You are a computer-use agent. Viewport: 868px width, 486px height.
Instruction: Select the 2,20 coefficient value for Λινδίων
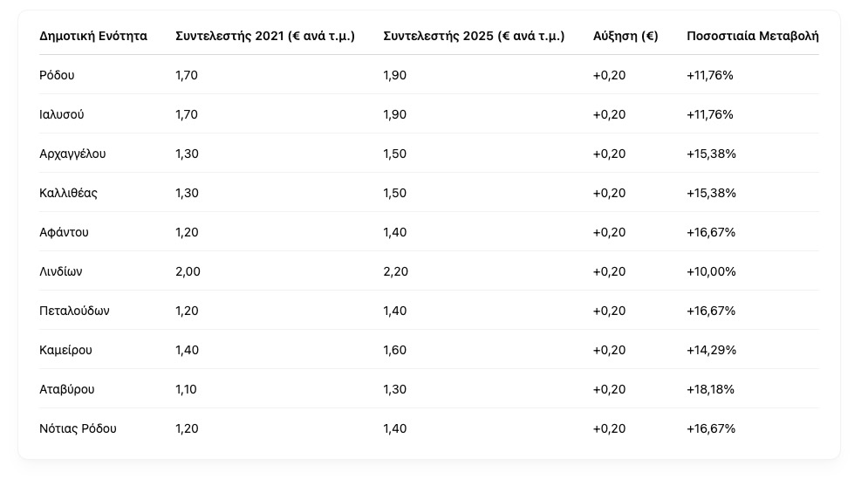[x=395, y=271]
